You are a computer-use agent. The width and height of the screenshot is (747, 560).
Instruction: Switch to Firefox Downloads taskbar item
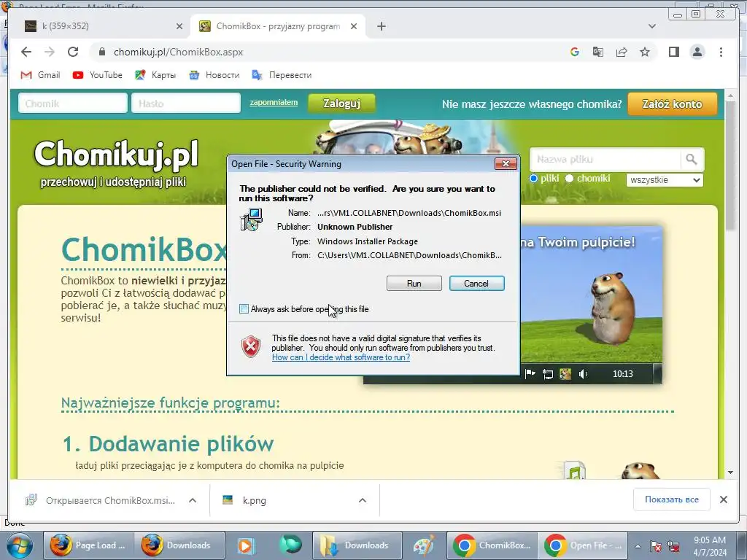tap(179, 545)
